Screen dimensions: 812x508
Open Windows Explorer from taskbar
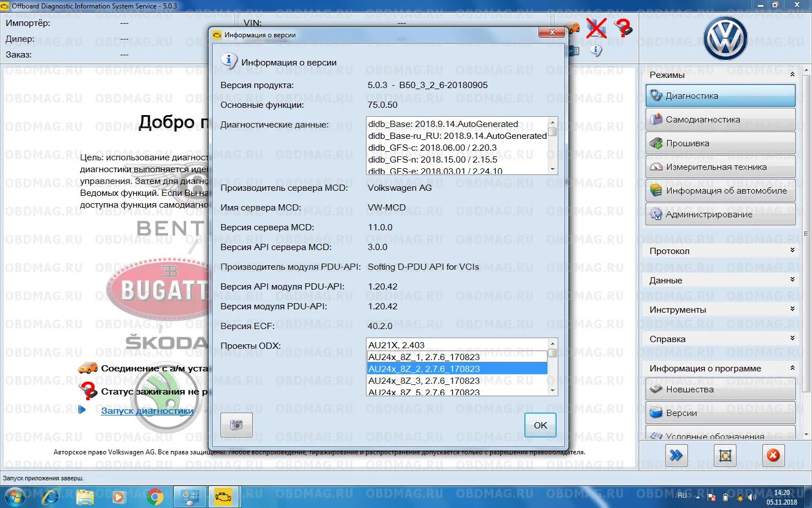tap(85, 497)
